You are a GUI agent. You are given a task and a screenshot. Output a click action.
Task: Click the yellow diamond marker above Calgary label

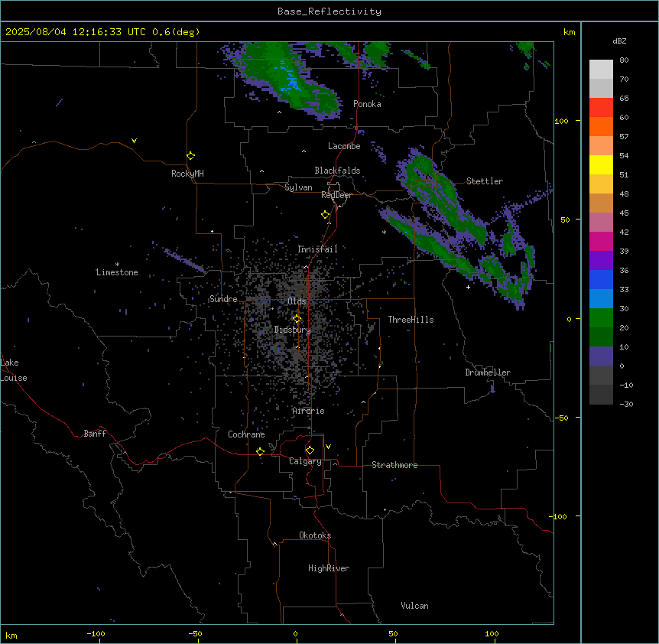pos(310,450)
